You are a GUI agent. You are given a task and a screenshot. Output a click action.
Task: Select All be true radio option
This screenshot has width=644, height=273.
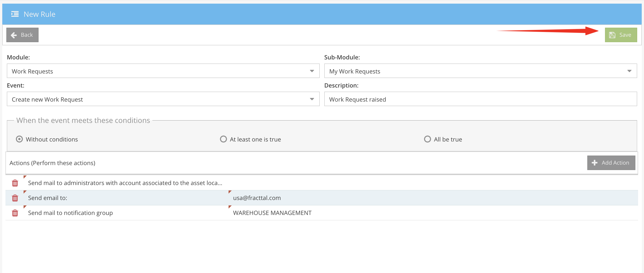point(427,139)
